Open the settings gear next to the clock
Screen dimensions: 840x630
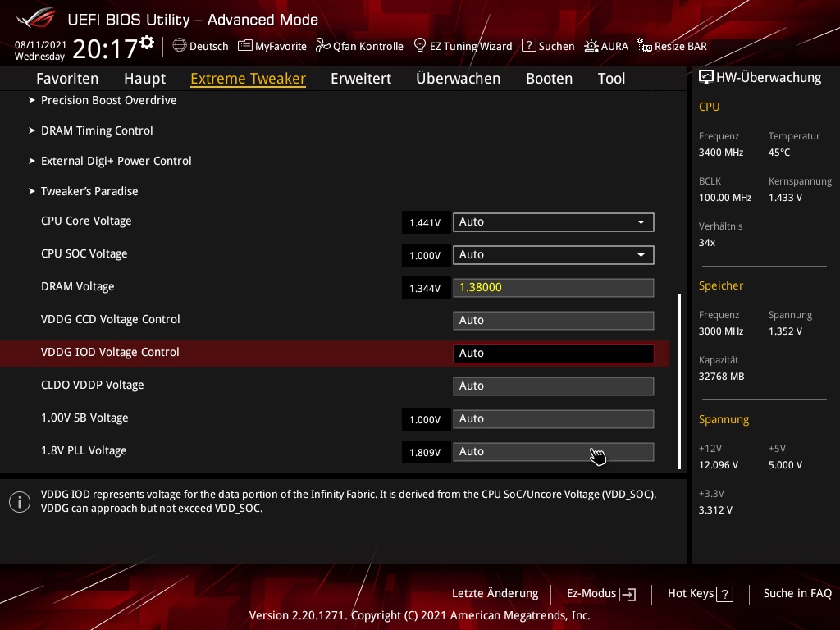click(x=148, y=42)
